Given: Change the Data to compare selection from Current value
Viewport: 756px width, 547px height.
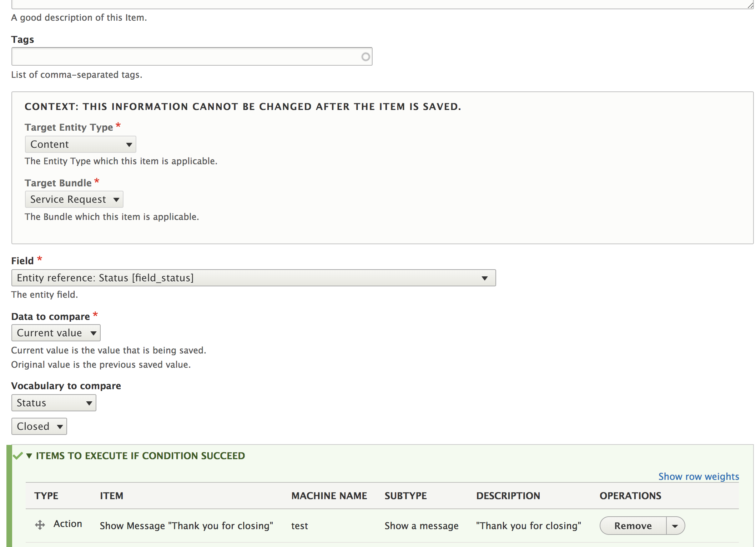Looking at the screenshot, I should pyautogui.click(x=56, y=332).
